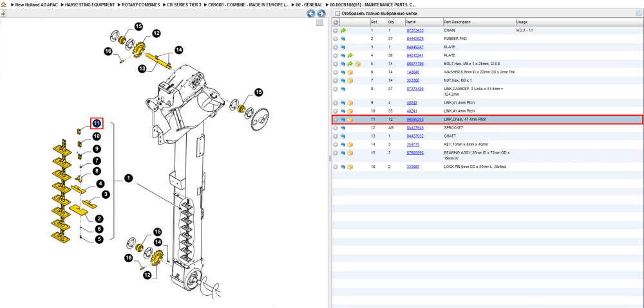
Task: Click blue arrow icon in ref 4 row
Action: [343, 55]
